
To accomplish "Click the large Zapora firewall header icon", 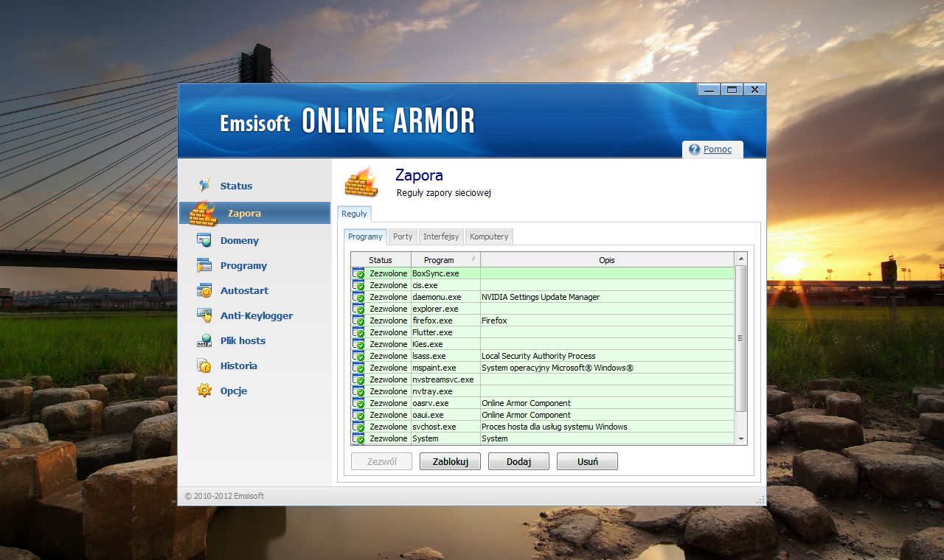I will [x=361, y=182].
